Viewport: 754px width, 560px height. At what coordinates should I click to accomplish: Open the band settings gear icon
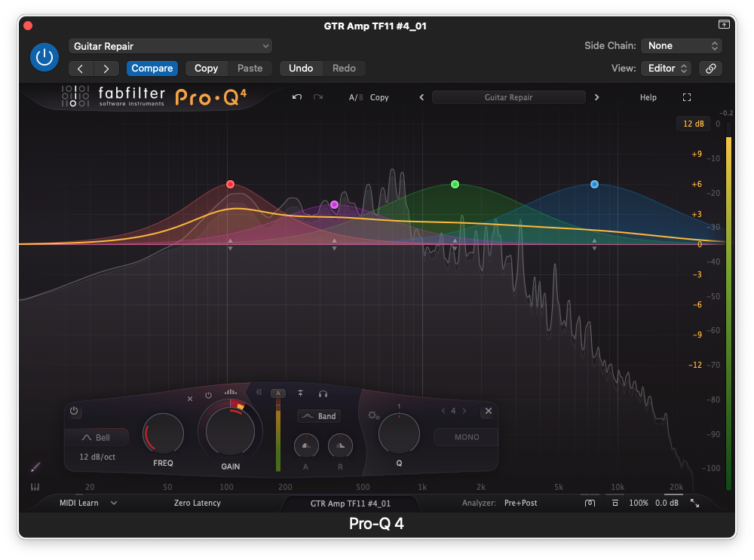372,415
